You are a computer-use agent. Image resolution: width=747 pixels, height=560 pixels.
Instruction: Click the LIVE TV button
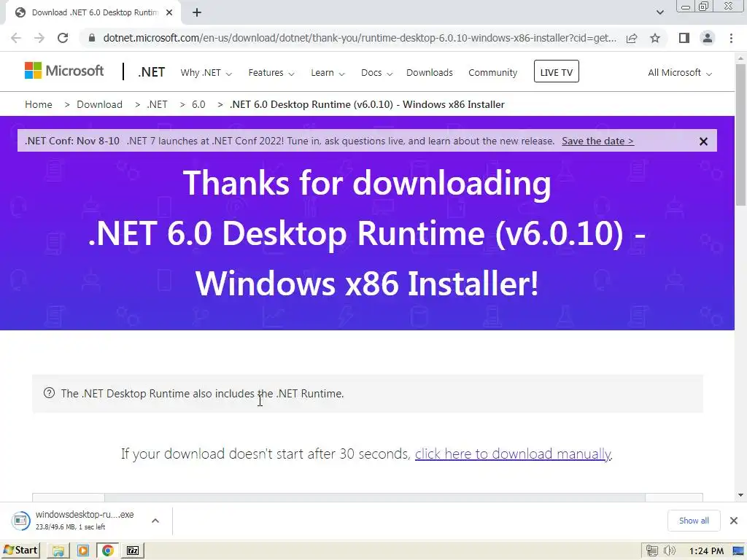(557, 71)
